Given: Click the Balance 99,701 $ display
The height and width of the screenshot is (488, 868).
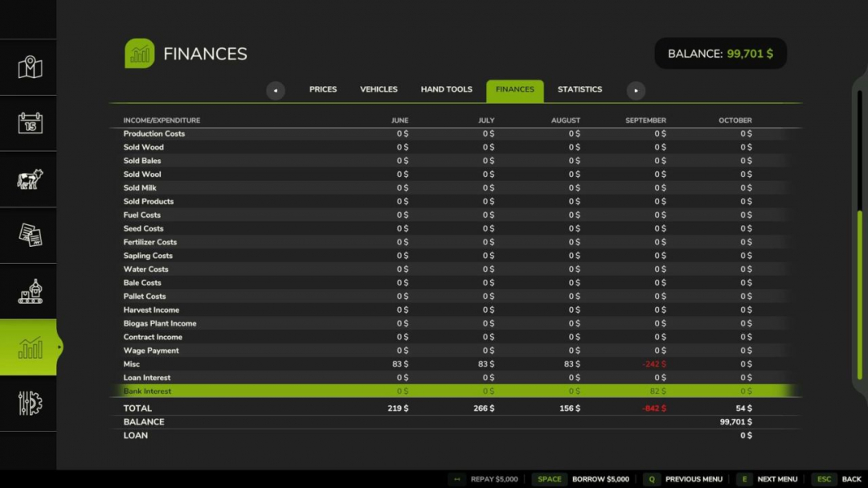Looking at the screenshot, I should [x=720, y=54].
